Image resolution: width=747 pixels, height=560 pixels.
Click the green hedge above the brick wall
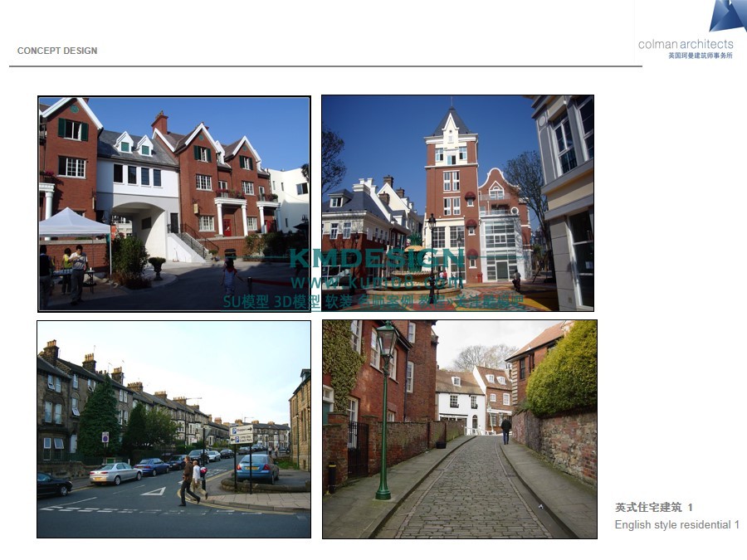pyautogui.click(x=562, y=371)
